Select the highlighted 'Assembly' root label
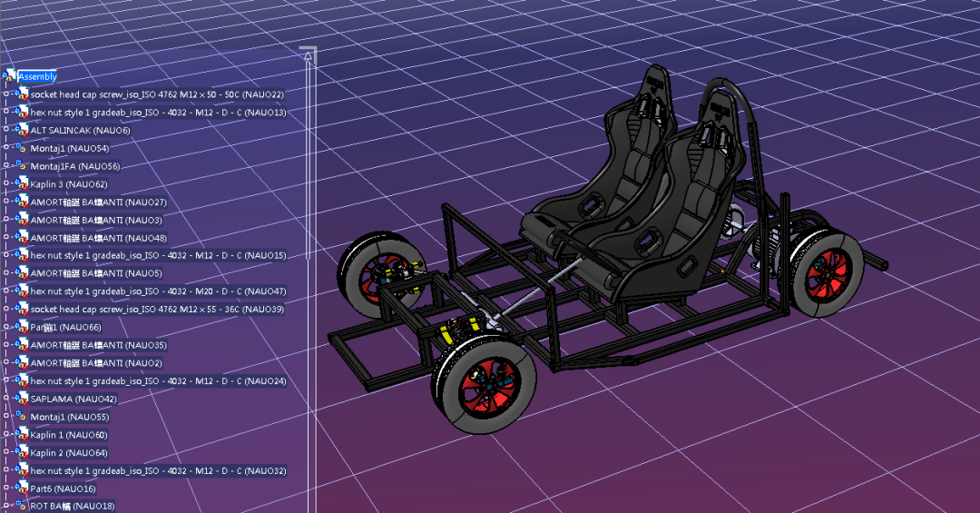The height and width of the screenshot is (513, 980). (37, 76)
